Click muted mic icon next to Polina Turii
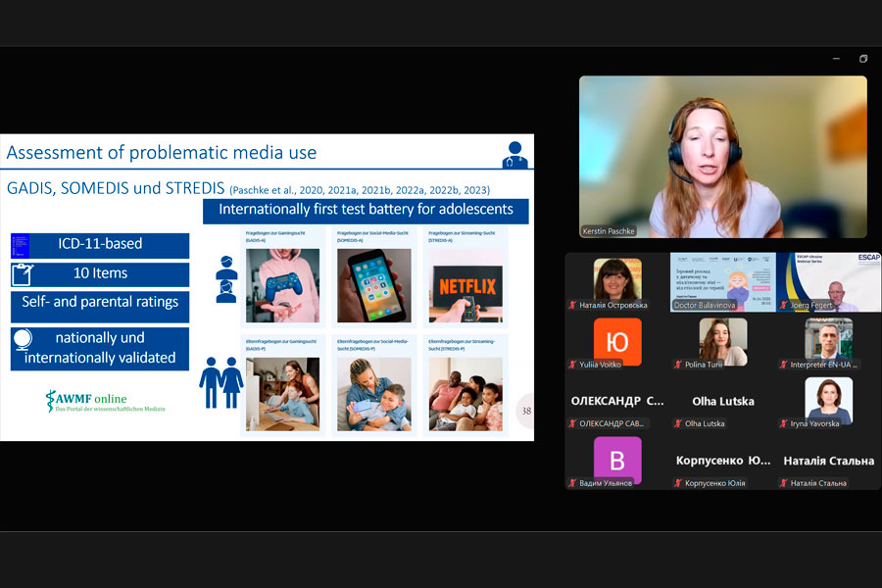The image size is (882, 588). [678, 365]
